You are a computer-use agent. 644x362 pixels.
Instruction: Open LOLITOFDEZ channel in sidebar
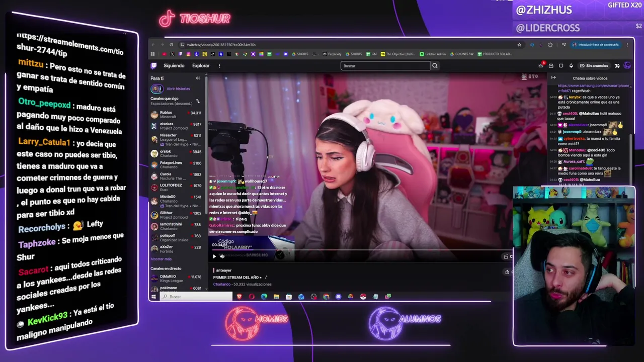pyautogui.click(x=176, y=188)
